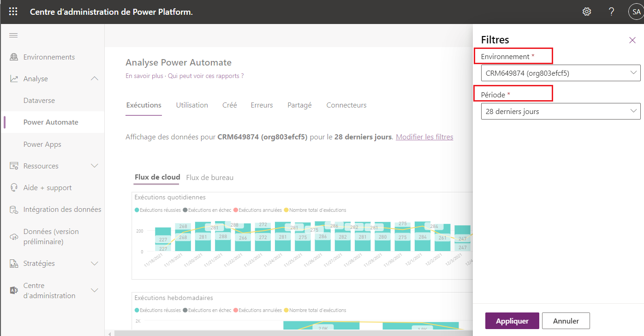Click the Appliquer button

pyautogui.click(x=512, y=321)
